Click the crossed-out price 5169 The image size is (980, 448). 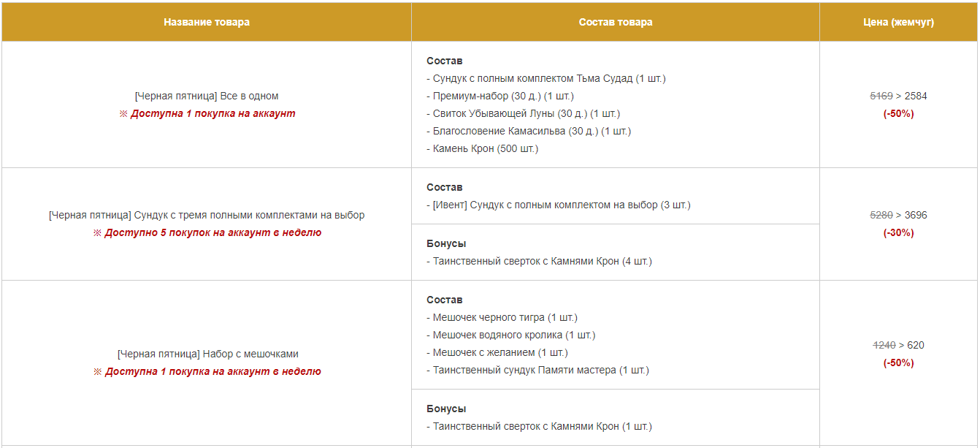[x=881, y=96]
